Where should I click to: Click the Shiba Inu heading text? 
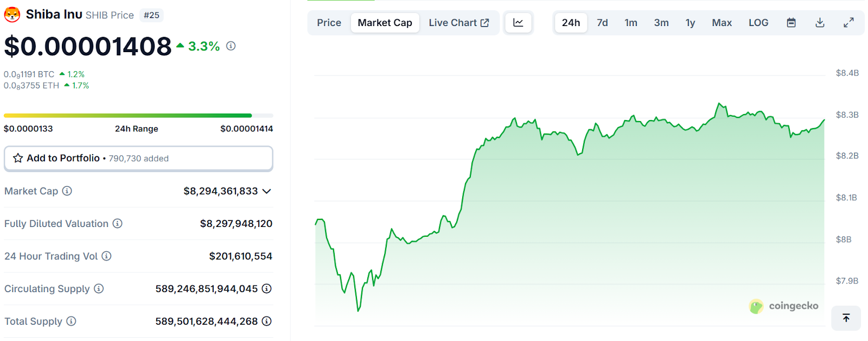tap(54, 15)
